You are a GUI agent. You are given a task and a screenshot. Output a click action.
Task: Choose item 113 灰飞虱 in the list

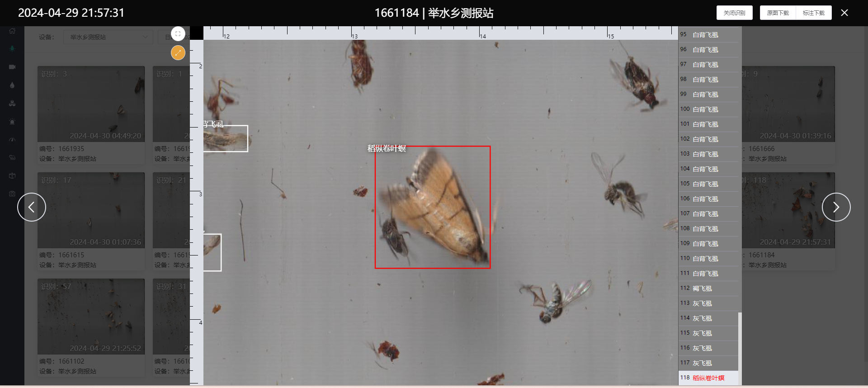tap(702, 303)
